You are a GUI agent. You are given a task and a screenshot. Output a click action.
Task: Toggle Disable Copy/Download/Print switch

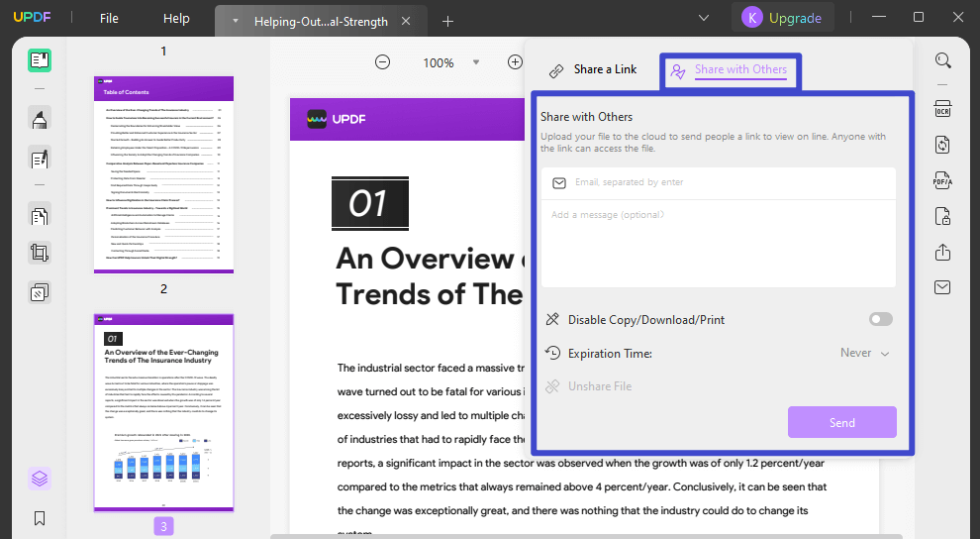coord(881,319)
